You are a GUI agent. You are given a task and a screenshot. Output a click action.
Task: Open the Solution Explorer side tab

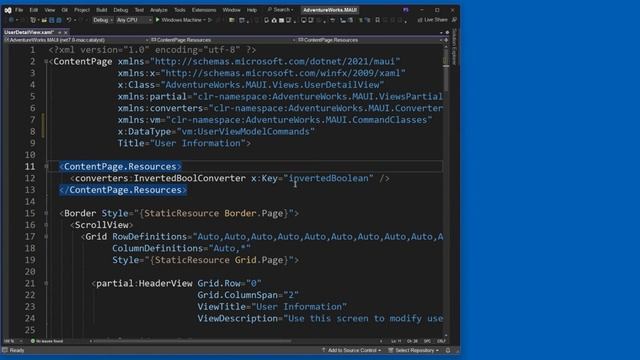[454, 47]
